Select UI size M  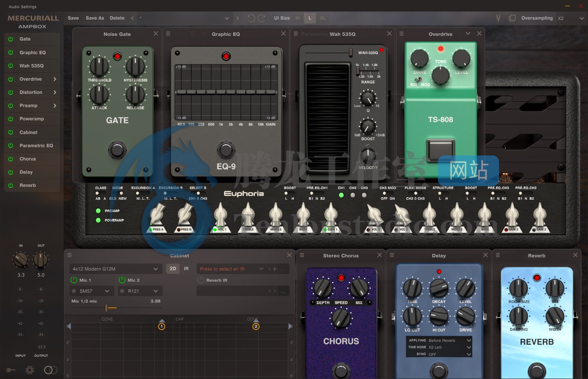(298, 18)
